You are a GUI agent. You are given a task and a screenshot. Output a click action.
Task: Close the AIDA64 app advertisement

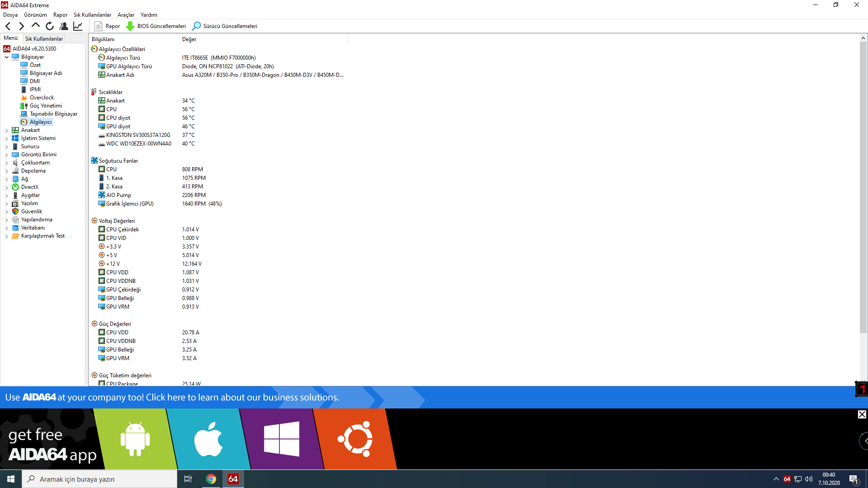coord(862,414)
